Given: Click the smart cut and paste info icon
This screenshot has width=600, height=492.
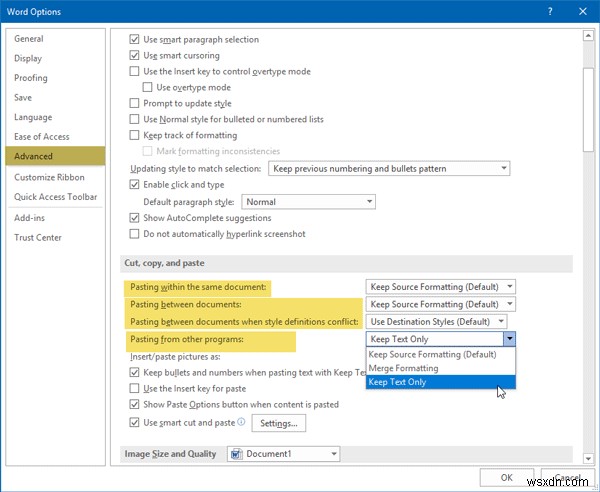Looking at the screenshot, I should point(241,422).
